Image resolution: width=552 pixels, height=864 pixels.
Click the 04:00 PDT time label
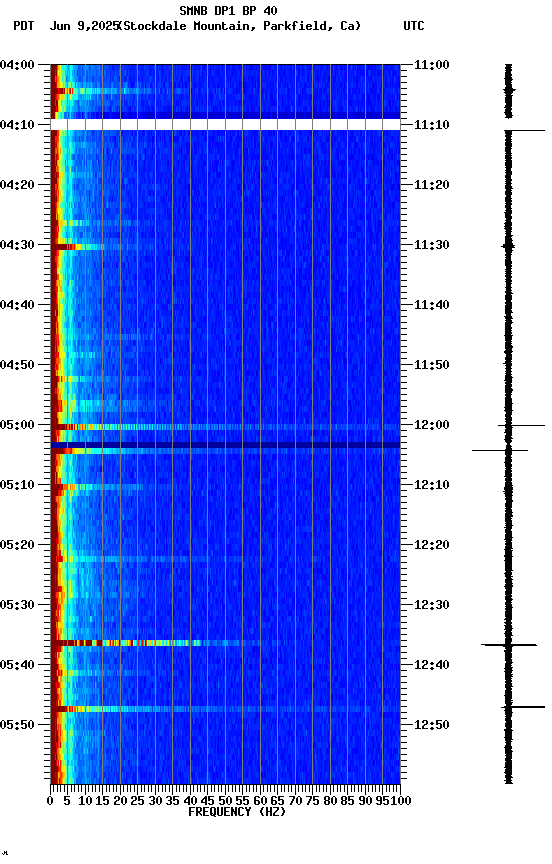[x=17, y=65]
